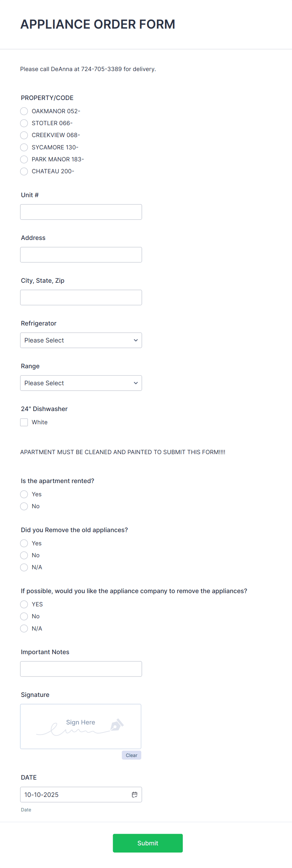Open the Refrigerator selection dropdown
Viewport: 292px width, 868px height.
81,340
